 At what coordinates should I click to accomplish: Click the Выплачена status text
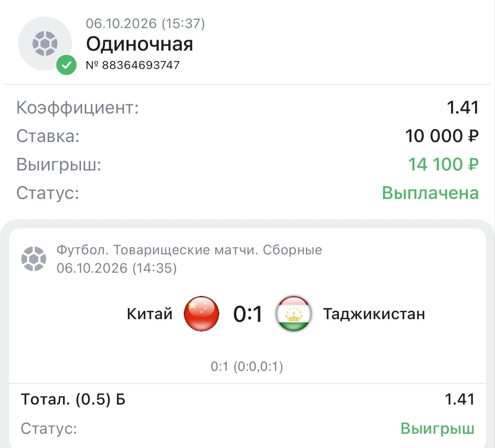click(430, 193)
